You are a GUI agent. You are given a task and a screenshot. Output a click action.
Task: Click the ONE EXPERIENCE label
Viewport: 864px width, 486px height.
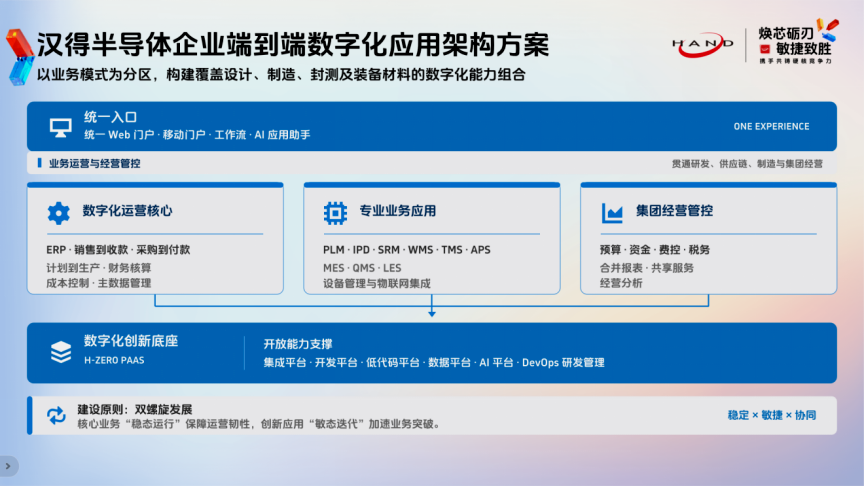click(771, 127)
